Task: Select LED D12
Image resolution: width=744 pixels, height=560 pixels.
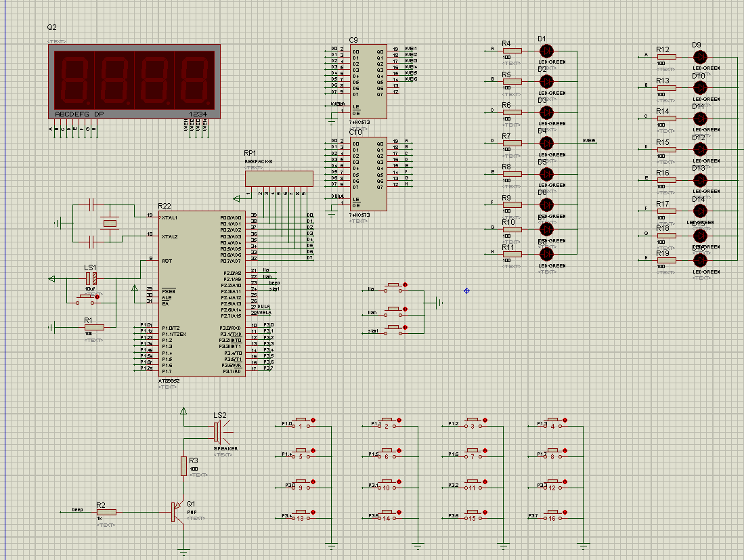Action: (701, 150)
